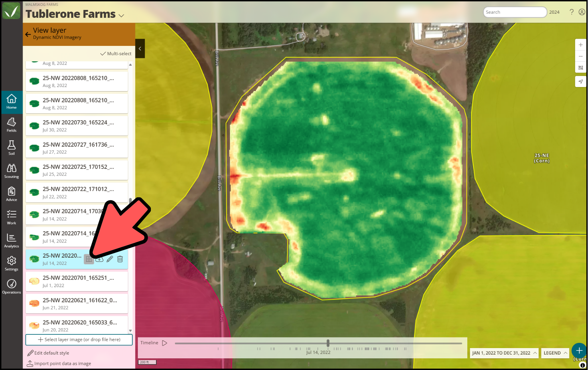This screenshot has height=370, width=588.
Task: Go back using View layer arrow
Action: click(28, 34)
